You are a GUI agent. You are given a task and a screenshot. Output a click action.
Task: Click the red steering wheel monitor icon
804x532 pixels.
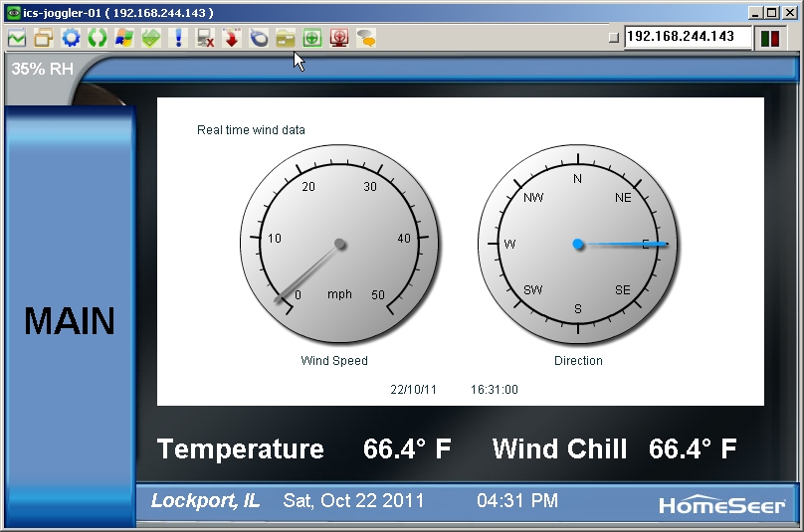339,38
